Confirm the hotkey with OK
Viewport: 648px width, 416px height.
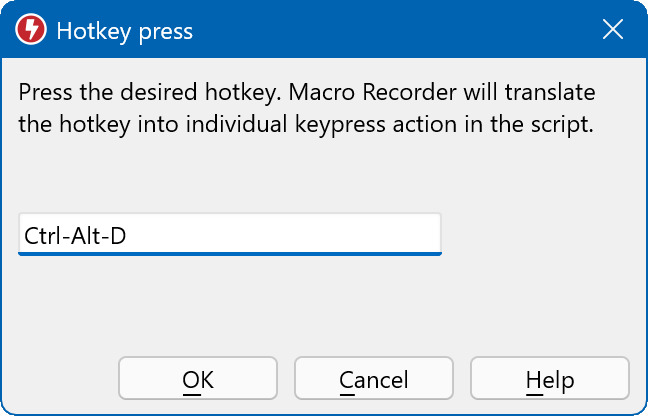[x=197, y=380]
